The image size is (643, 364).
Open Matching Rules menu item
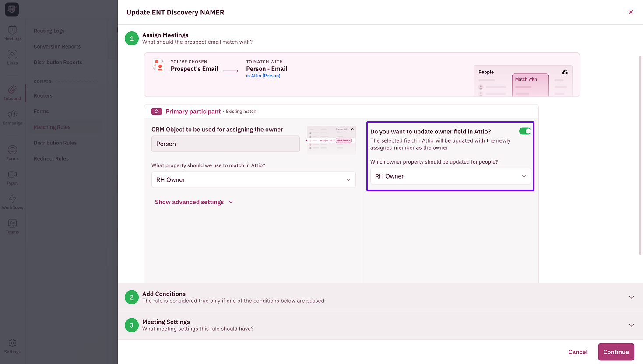(x=52, y=127)
